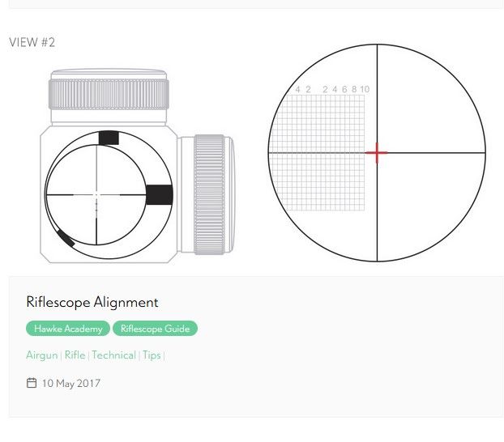Viewport: 504px width, 442px height.
Task: Click the small crosshair center in scope diagram
Action: [96, 195]
